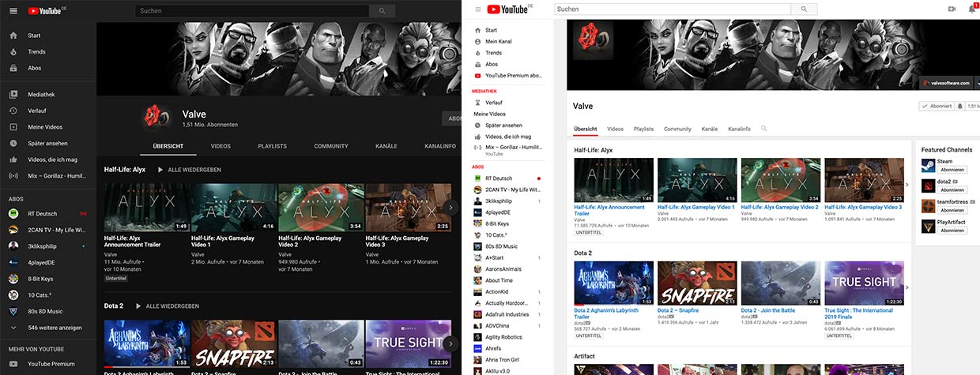Go to Start in the dark sidebar
This screenshot has height=375, width=980.
click(x=48, y=36)
